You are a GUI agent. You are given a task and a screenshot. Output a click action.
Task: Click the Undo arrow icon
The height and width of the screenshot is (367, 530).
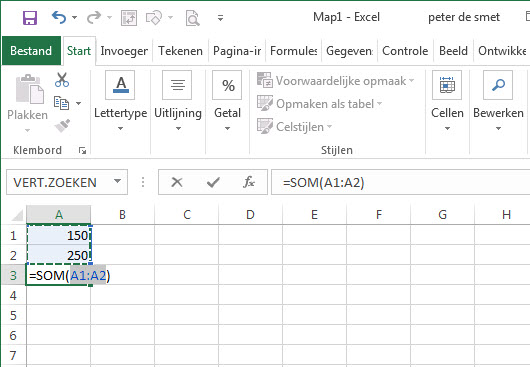pyautogui.click(x=59, y=17)
